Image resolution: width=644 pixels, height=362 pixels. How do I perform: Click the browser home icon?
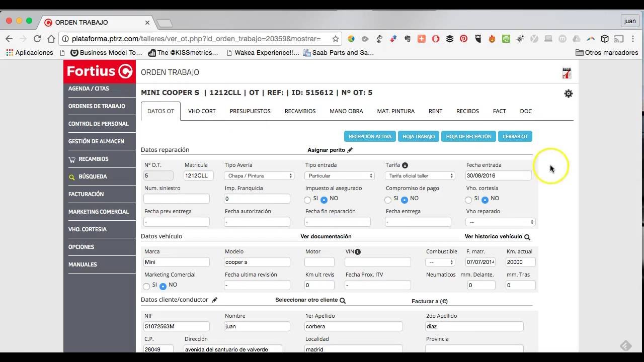(x=51, y=39)
